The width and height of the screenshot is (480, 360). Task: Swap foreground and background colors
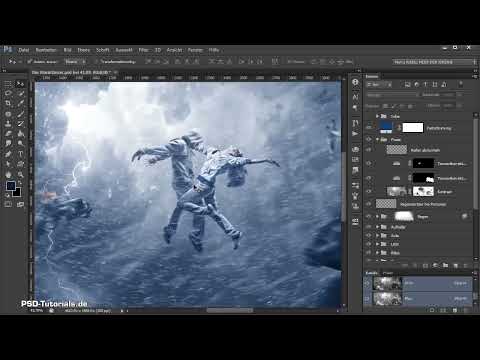coord(20,183)
